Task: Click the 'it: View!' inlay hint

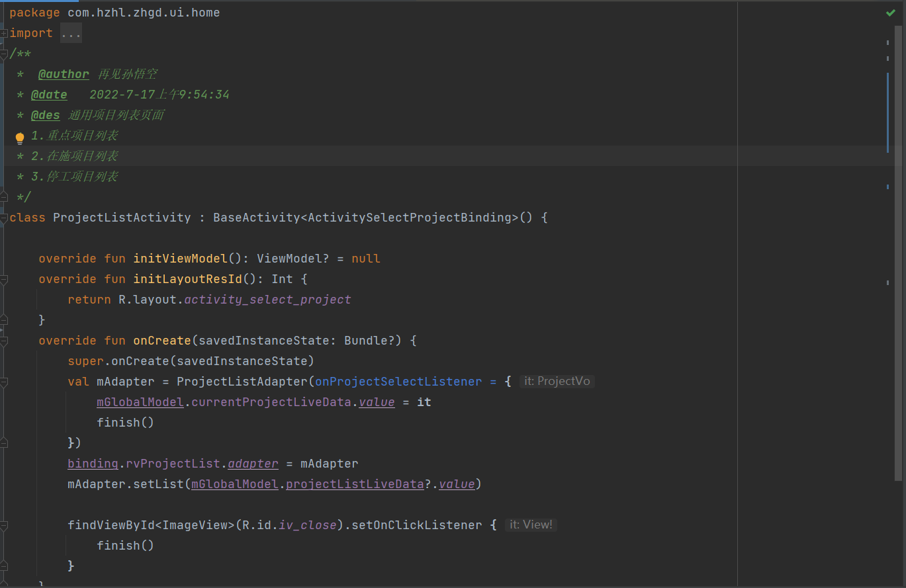Action: [530, 525]
